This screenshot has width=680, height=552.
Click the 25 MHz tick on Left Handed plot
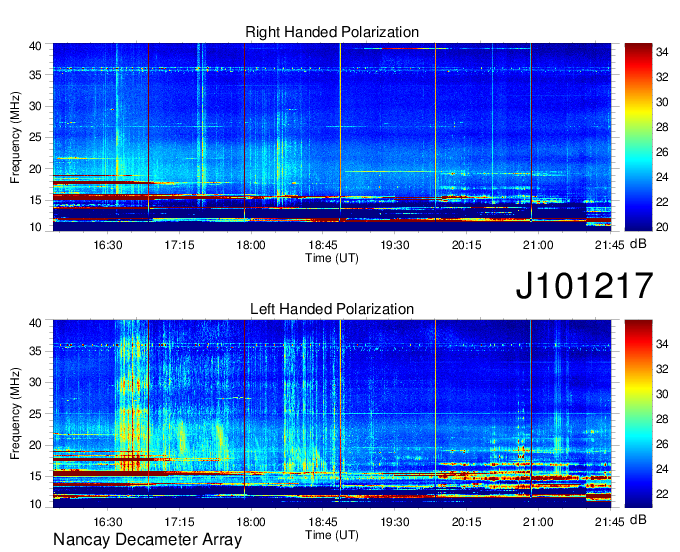click(36, 414)
